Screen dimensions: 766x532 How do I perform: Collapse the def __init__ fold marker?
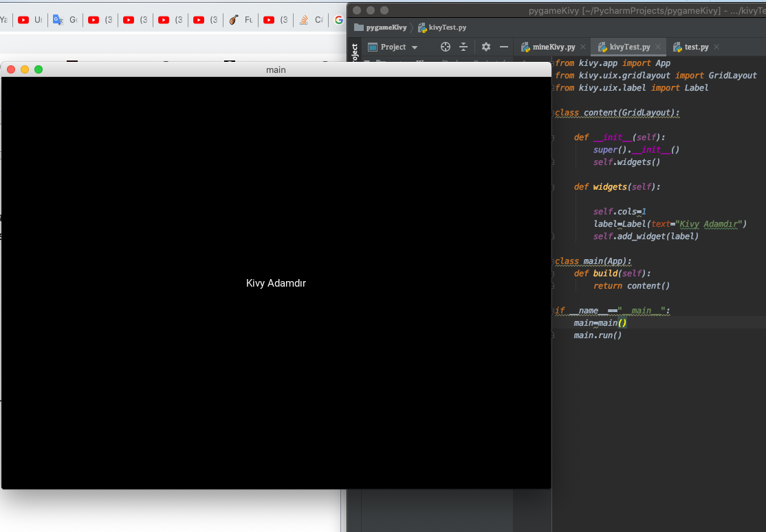pos(554,137)
